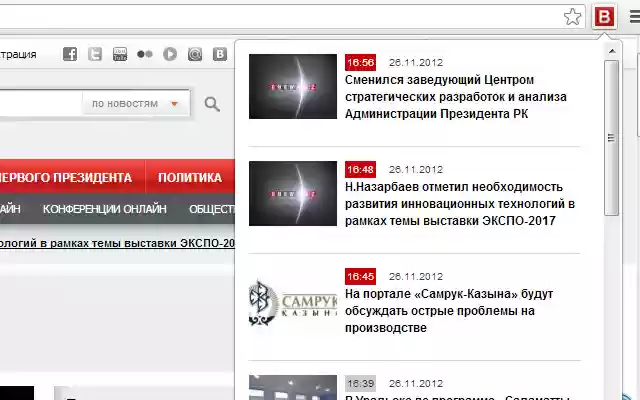Click the 16:45 time label
The width and height of the screenshot is (640, 400).
pos(360,276)
